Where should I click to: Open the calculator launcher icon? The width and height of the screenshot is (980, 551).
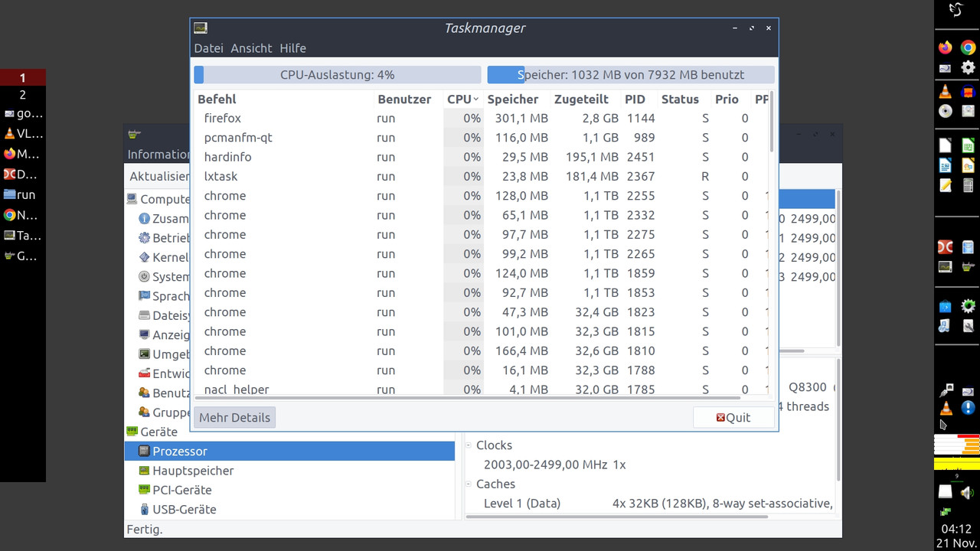[968, 185]
